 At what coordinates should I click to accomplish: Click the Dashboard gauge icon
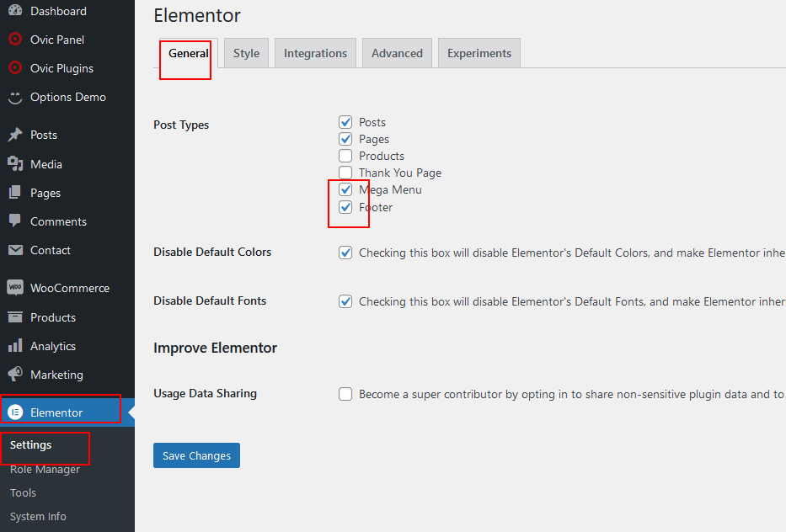coord(15,10)
